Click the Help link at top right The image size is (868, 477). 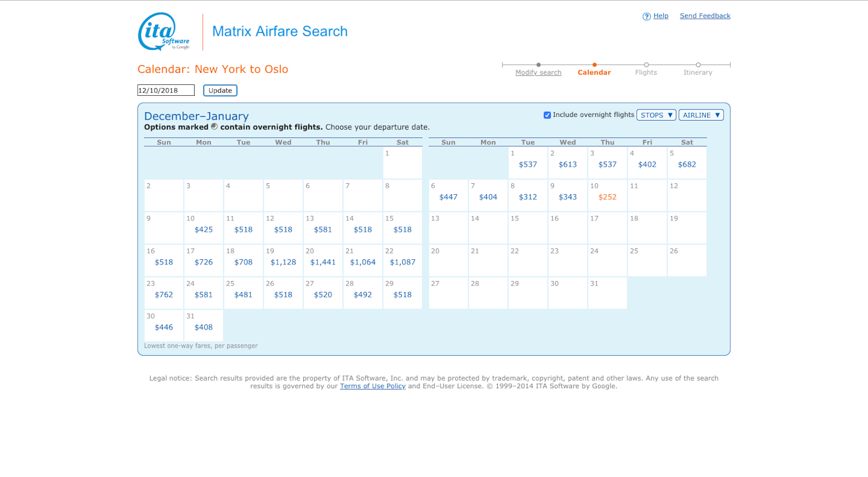(661, 16)
